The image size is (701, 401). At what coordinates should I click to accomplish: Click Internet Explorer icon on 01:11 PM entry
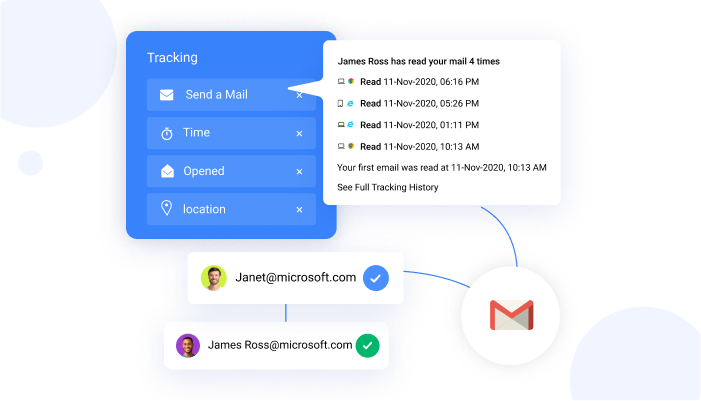[350, 125]
